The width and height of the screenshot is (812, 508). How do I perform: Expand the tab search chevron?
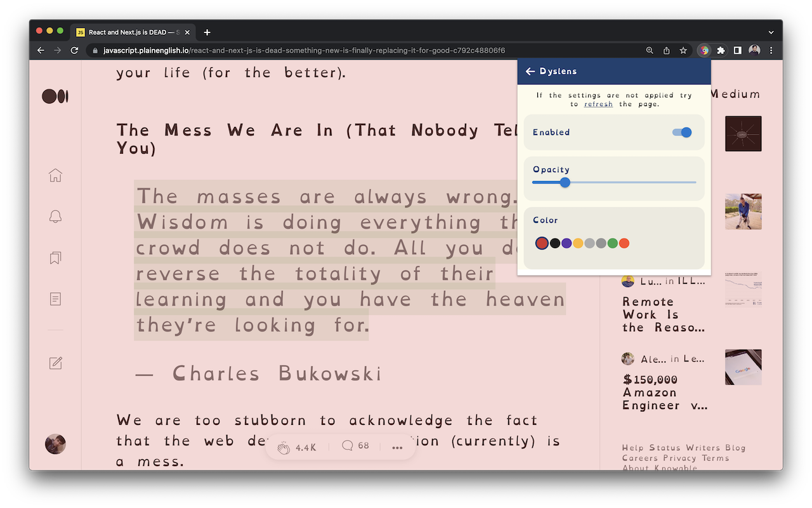771,32
